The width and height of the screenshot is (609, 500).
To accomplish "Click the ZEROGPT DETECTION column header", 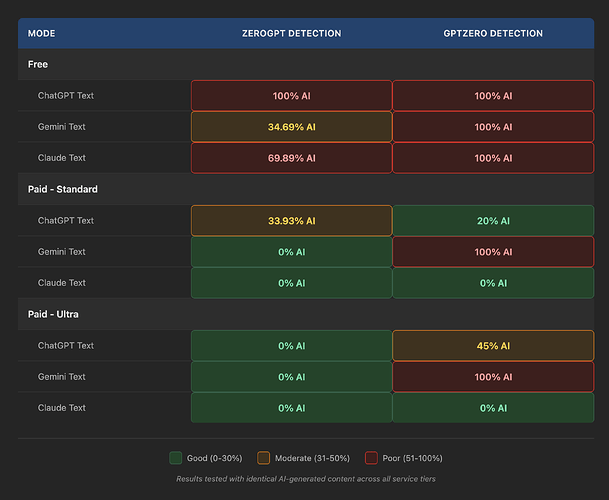I will coord(291,33).
